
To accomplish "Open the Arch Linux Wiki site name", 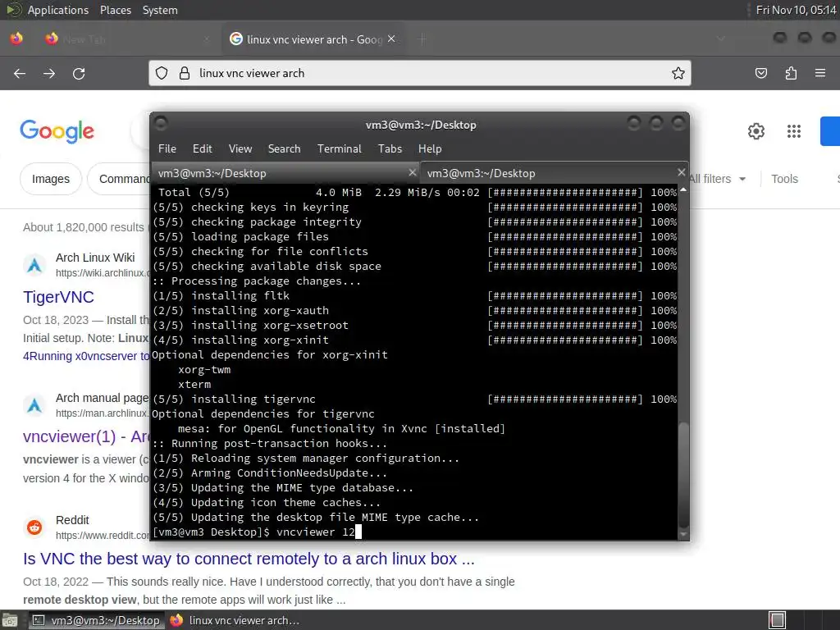I will [95, 258].
